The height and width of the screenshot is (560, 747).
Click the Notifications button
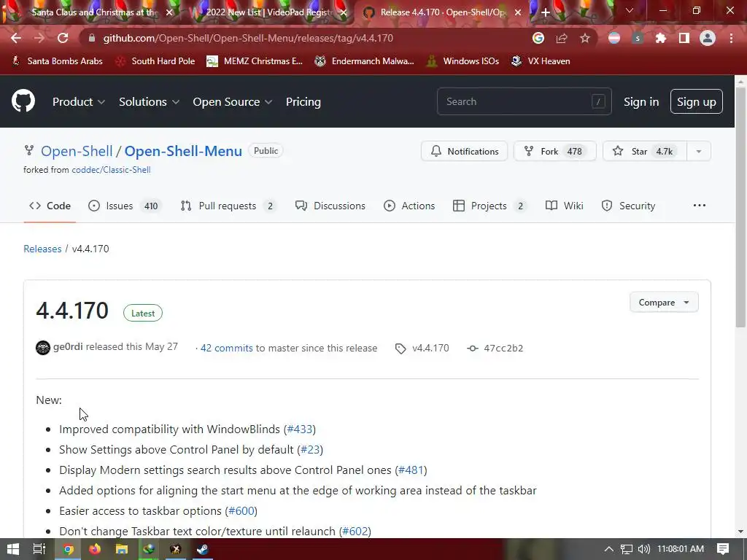[x=465, y=152]
